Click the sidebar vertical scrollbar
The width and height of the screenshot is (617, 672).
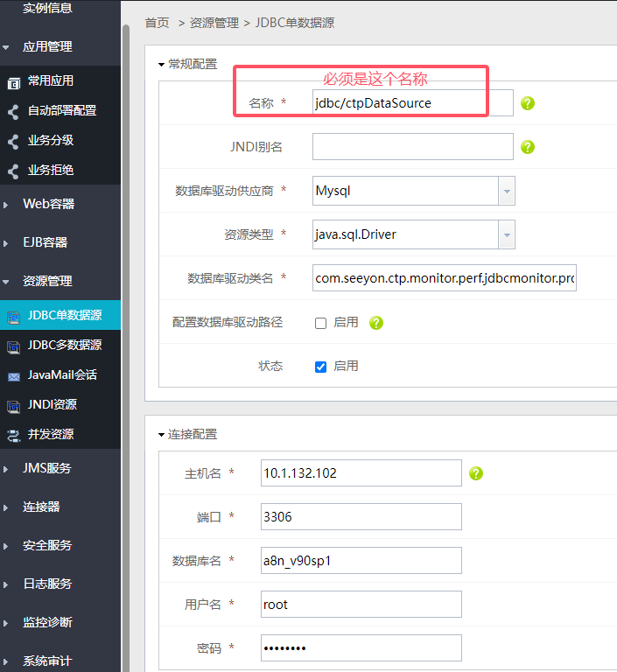pos(126,348)
